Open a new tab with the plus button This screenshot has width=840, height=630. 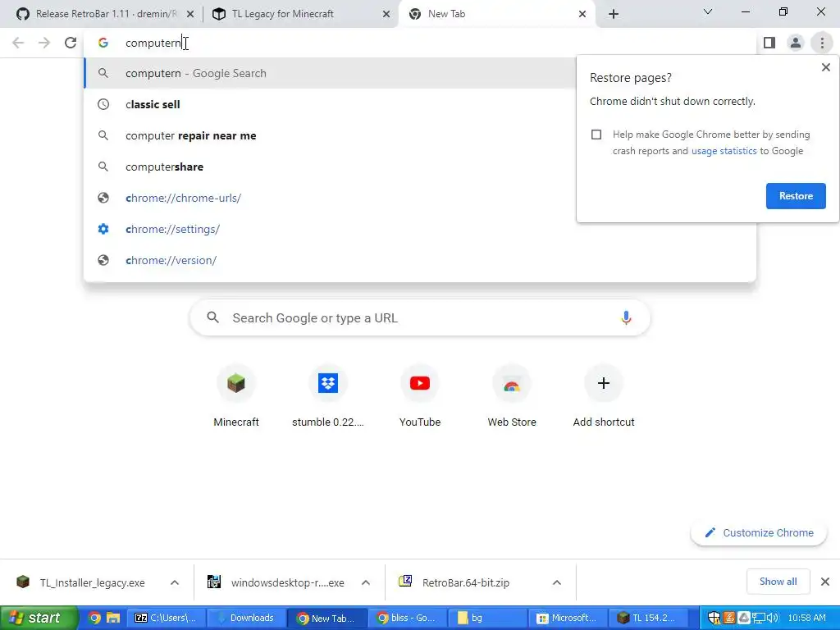coord(614,14)
